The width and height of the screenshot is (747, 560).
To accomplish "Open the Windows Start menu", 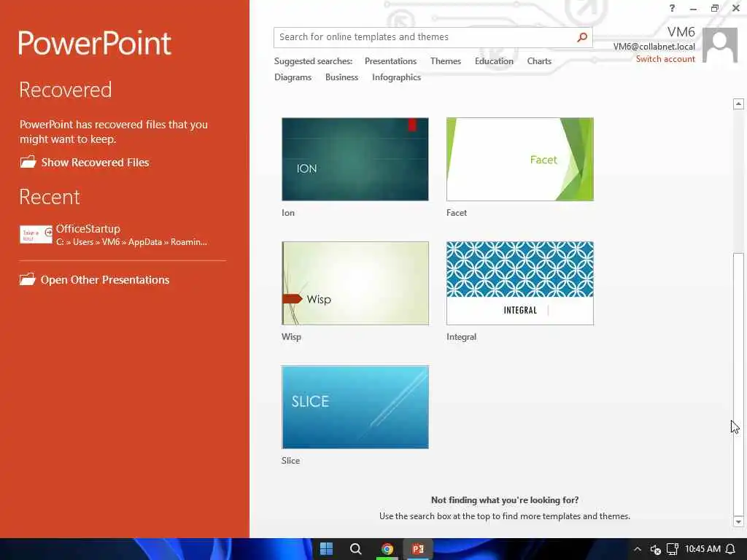I will (x=326, y=549).
